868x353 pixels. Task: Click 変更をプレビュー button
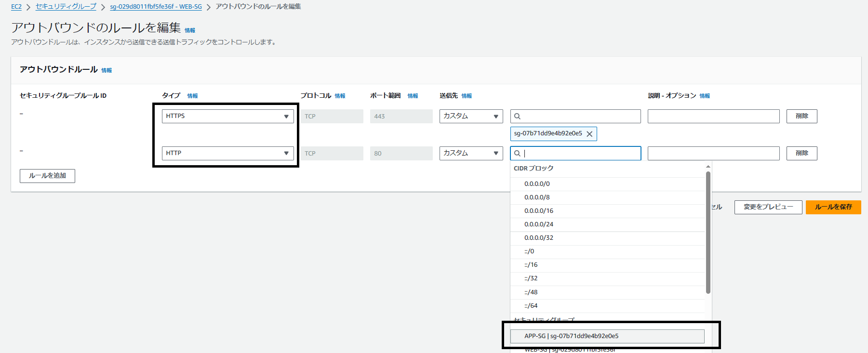tap(768, 207)
